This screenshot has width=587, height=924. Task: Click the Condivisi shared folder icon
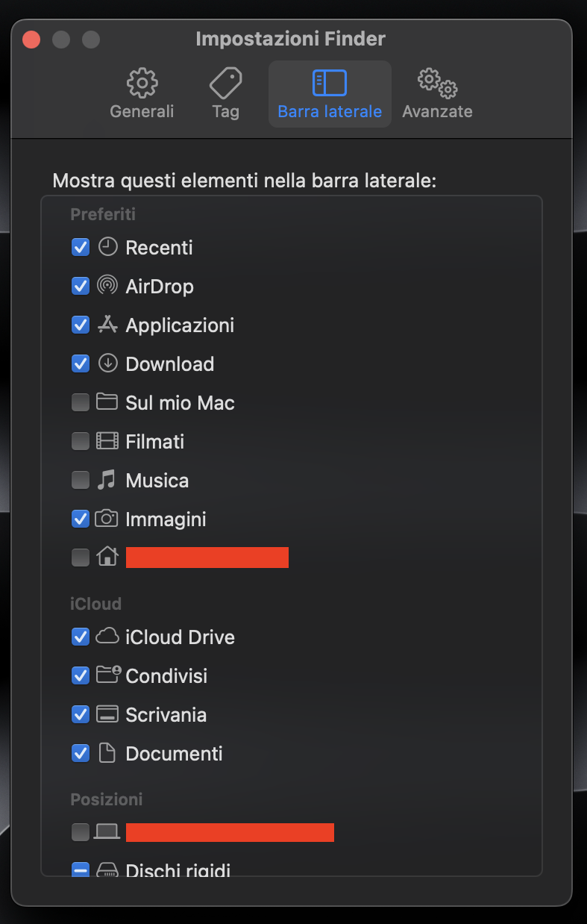(107, 675)
